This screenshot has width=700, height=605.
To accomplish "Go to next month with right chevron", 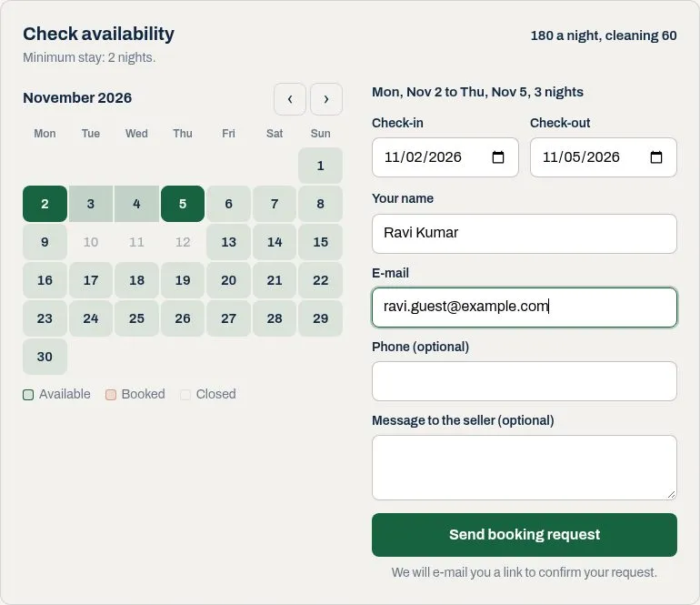I will click(x=326, y=99).
